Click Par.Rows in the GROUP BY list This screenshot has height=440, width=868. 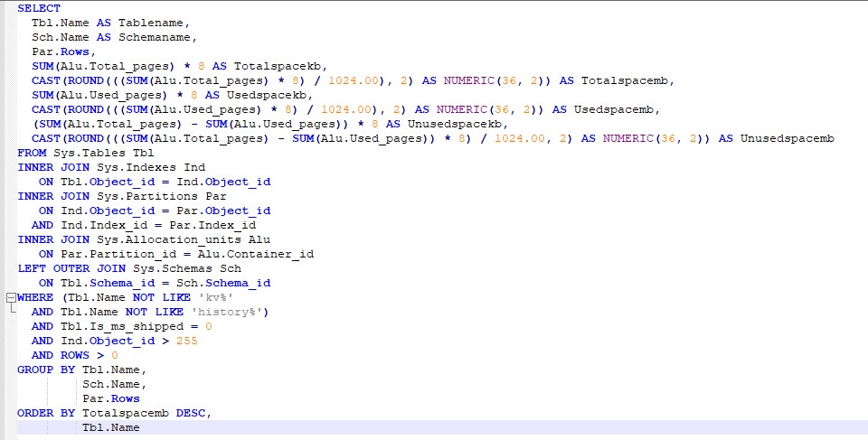coord(111,398)
